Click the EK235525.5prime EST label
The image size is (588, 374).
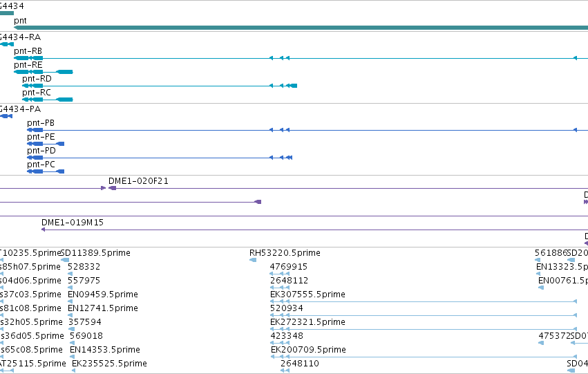(109, 364)
